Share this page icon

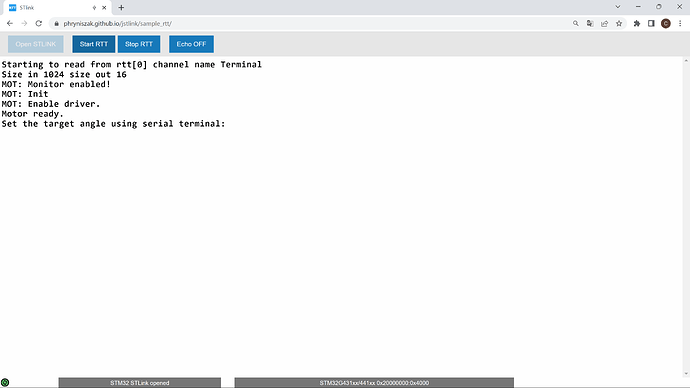click(x=605, y=23)
